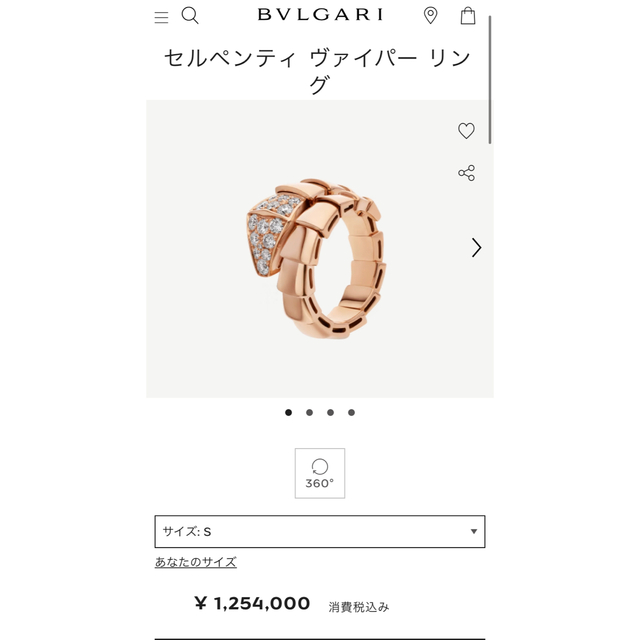Open the share icon
Screen dimensions: 640x640
click(466, 173)
